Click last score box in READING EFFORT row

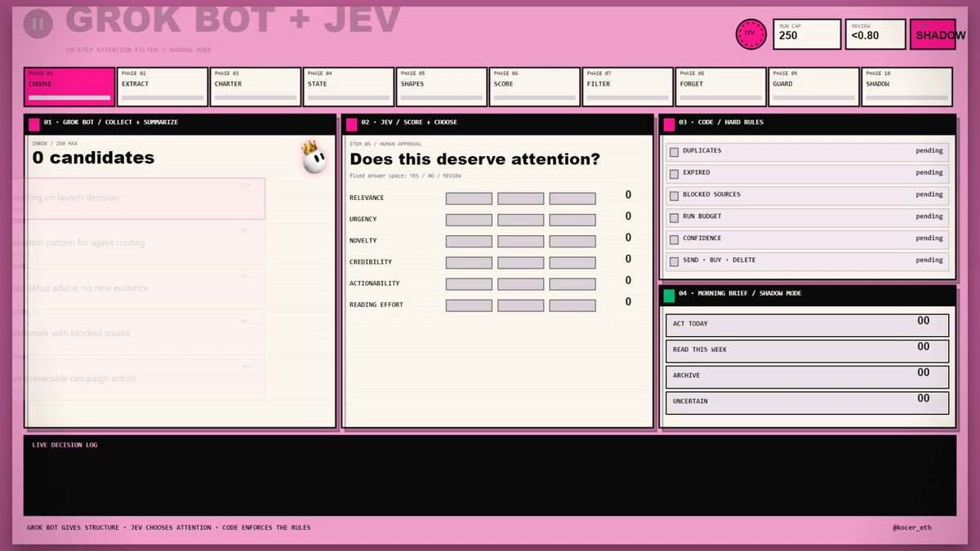[572, 305]
